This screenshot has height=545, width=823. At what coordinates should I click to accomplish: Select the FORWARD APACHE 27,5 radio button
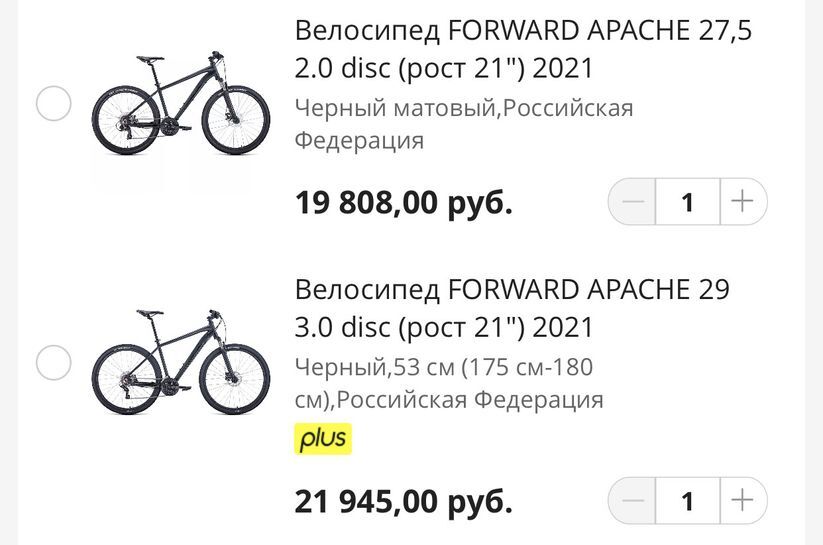coord(53,103)
